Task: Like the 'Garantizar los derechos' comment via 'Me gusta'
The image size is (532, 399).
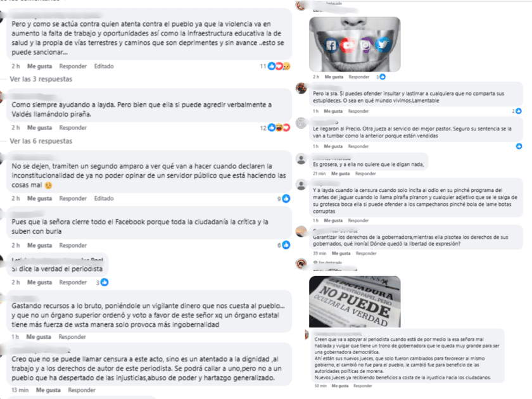Action: (341, 253)
